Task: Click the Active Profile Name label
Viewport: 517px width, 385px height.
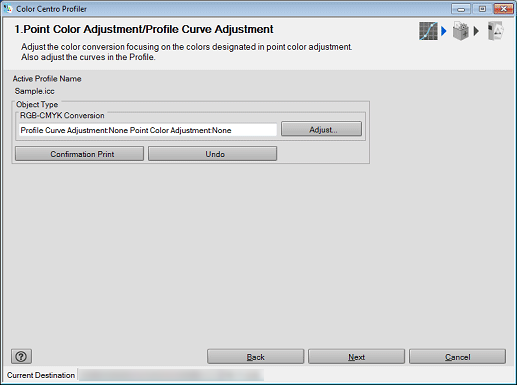Action: click(x=47, y=79)
